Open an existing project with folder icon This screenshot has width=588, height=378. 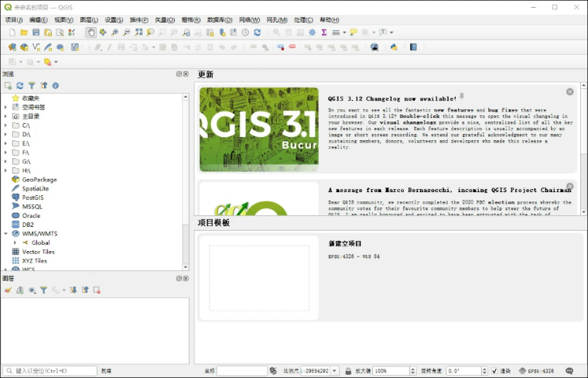(x=24, y=33)
